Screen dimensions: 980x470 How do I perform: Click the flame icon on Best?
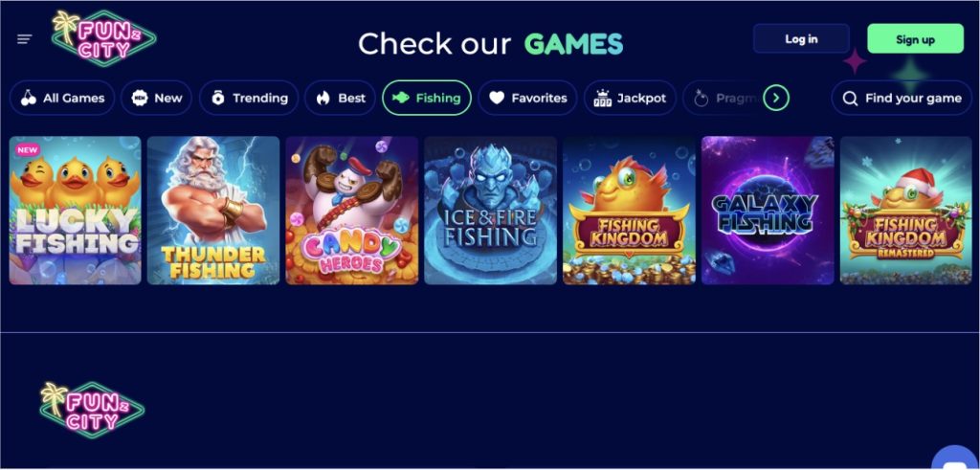[x=323, y=99]
